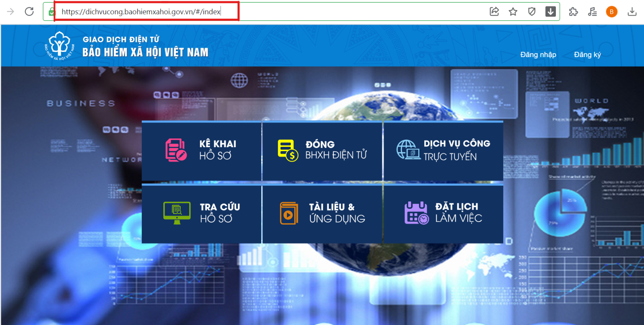The width and height of the screenshot is (644, 325).
Task: Open the share page icon in the address bar
Action: [x=494, y=12]
